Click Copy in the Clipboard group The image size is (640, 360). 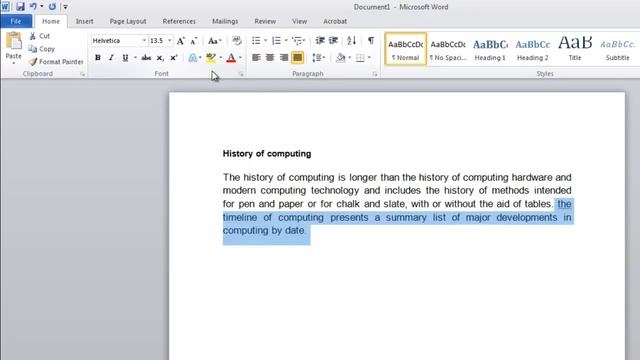click(x=42, y=49)
